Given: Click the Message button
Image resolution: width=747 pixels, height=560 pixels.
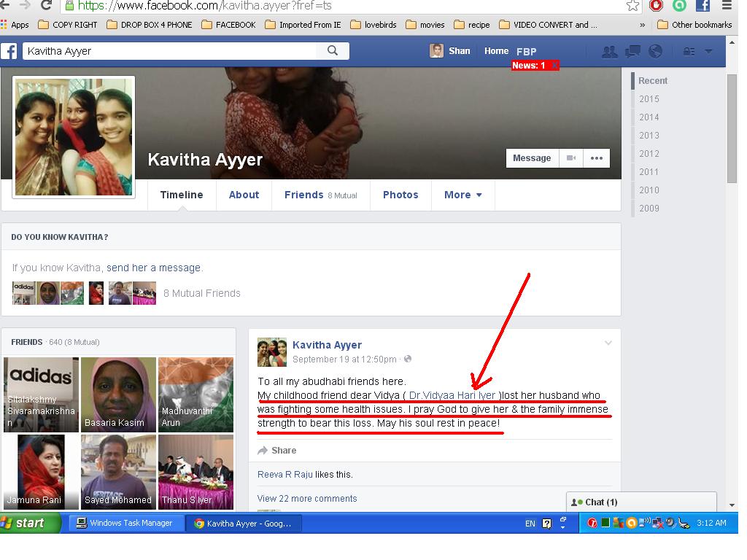Looking at the screenshot, I should 532,158.
